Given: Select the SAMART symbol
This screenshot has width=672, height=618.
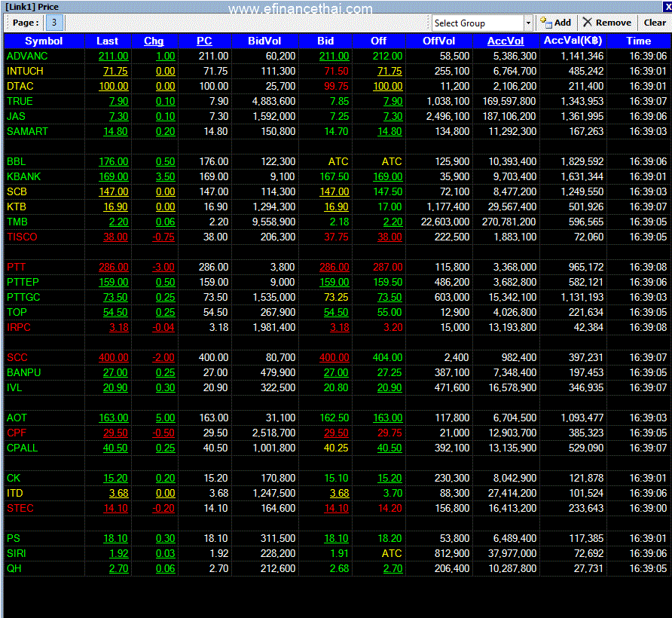Looking at the screenshot, I should click(x=27, y=131).
